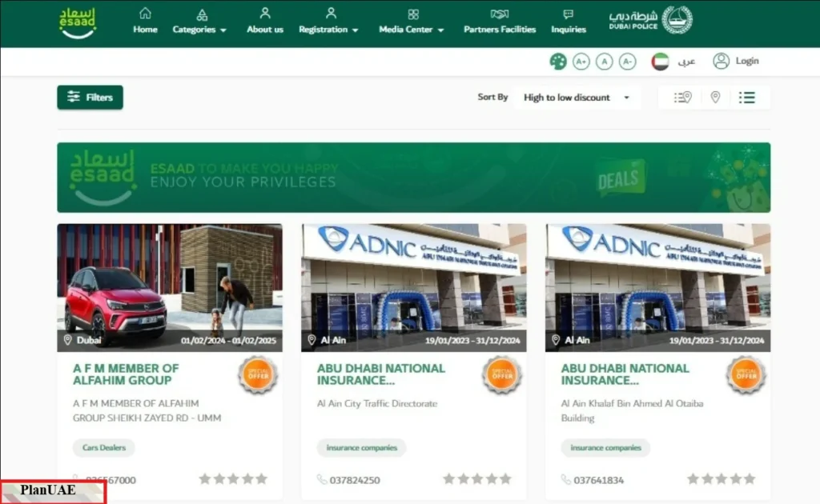Click the Login user avatar icon
Image resolution: width=820 pixels, height=504 pixels.
coord(722,61)
